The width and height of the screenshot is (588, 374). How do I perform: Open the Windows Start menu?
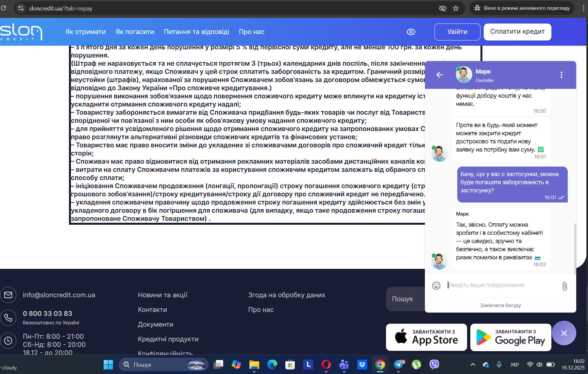[108, 365]
